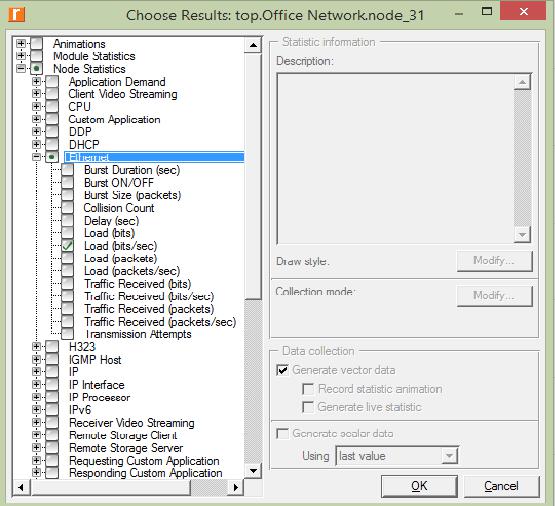Screen dimensions: 555x506
Task: Expand the IP Interface branch
Action: (36, 384)
